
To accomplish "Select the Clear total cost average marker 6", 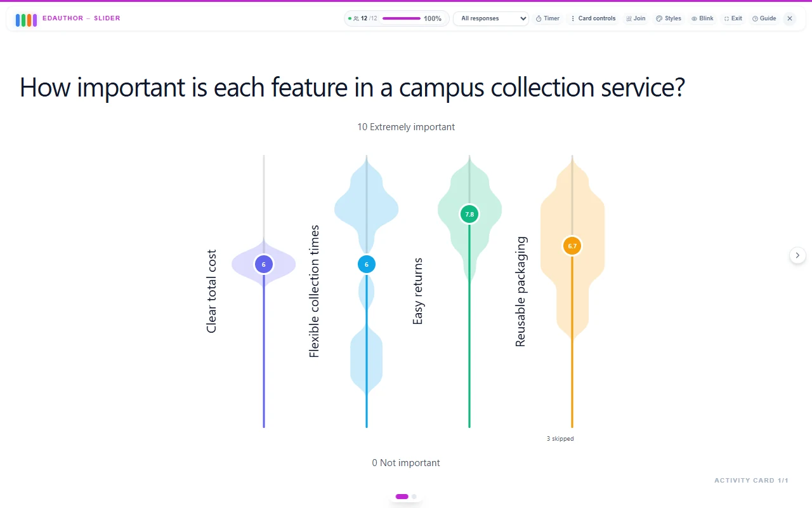I will 264,264.
